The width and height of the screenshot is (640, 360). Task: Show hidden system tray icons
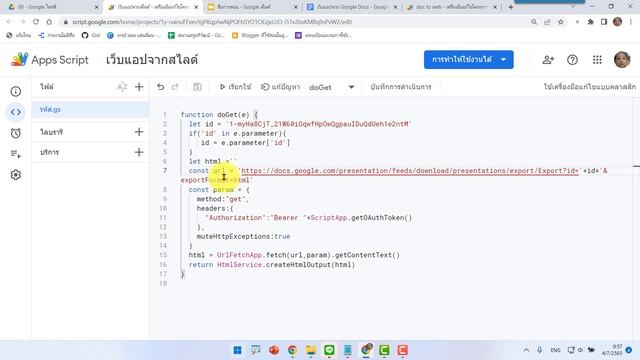pos(526,350)
